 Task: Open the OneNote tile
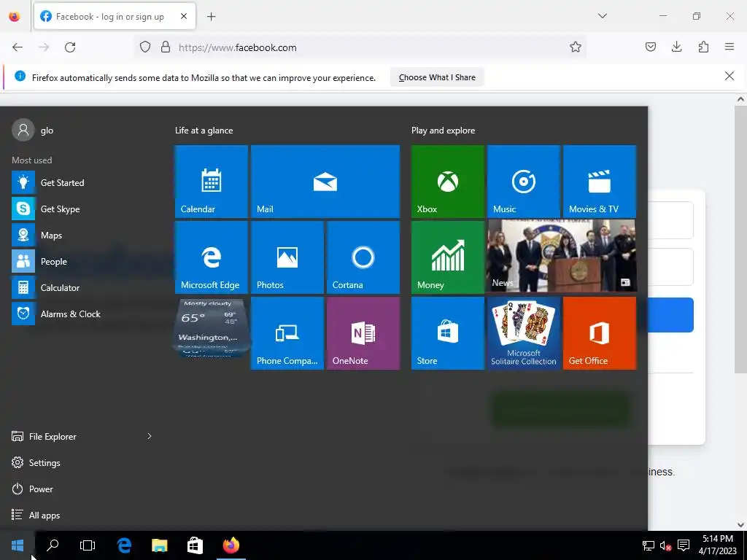[x=363, y=333]
